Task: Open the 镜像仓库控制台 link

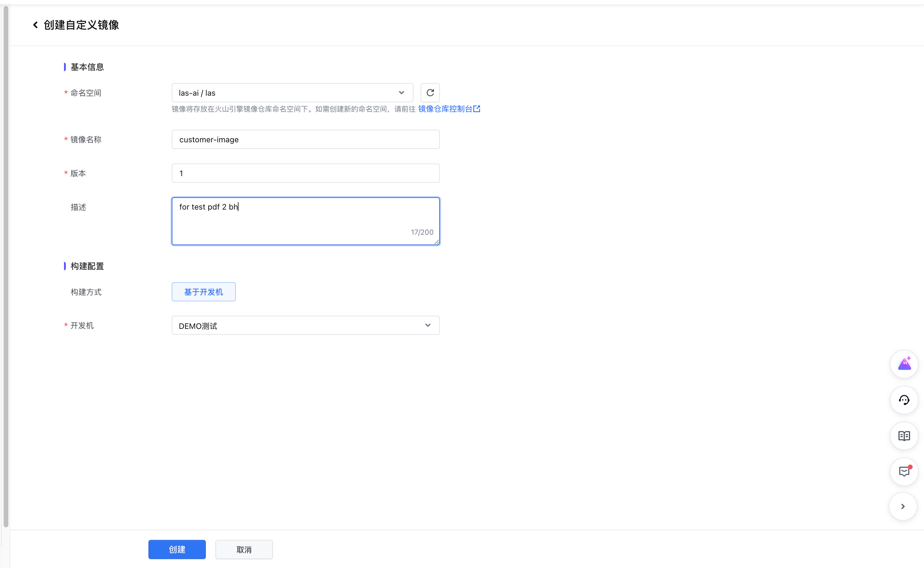Action: pyautogui.click(x=445, y=109)
